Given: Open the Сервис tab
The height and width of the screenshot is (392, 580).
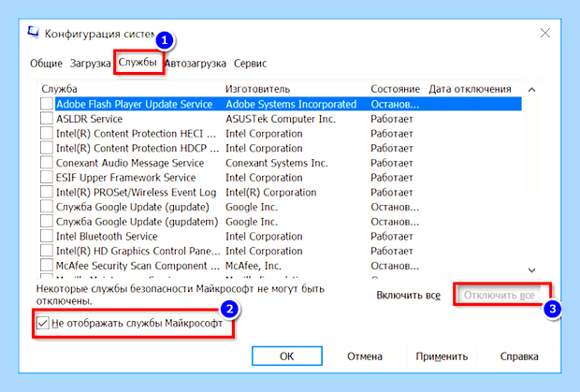Looking at the screenshot, I should (x=250, y=64).
